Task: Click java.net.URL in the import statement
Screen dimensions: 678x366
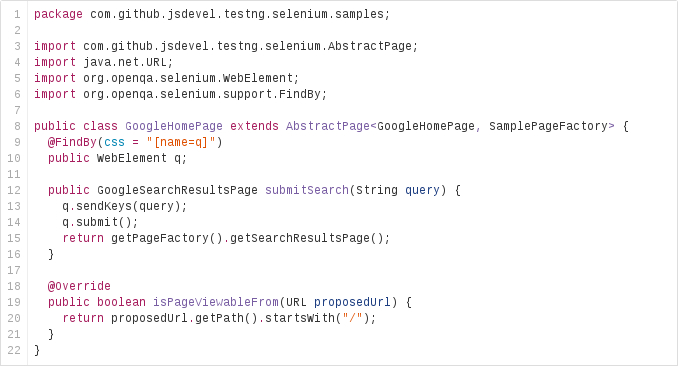Action: click(125, 62)
